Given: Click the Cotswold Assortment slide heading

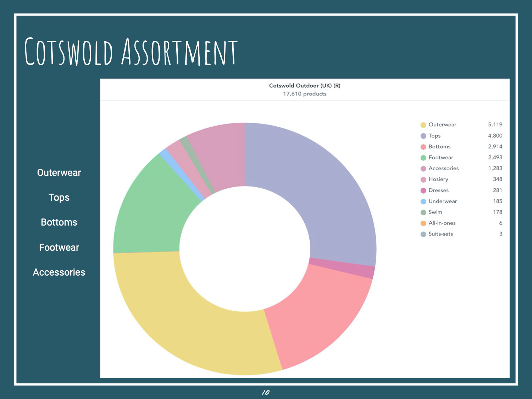Looking at the screenshot, I should click(x=131, y=52).
